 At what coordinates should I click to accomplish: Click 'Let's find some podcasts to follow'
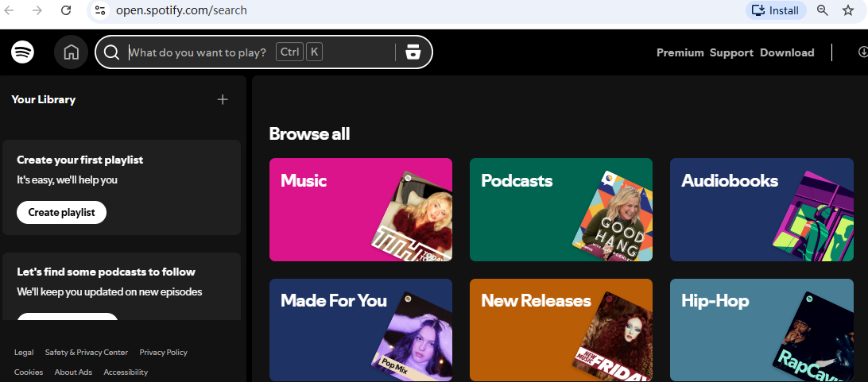point(106,272)
